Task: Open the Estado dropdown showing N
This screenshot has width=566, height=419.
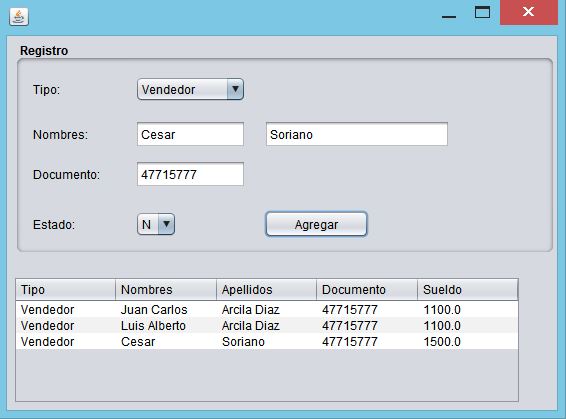Action: (156, 224)
